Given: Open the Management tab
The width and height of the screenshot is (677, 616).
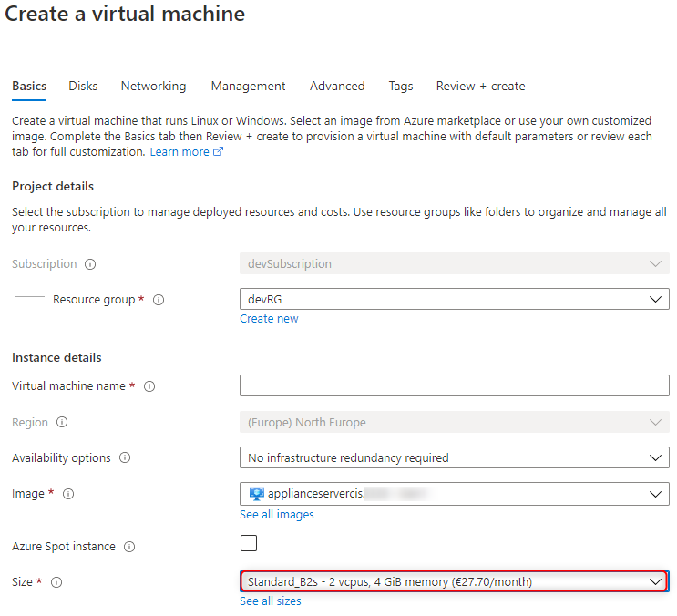Looking at the screenshot, I should 248,86.
